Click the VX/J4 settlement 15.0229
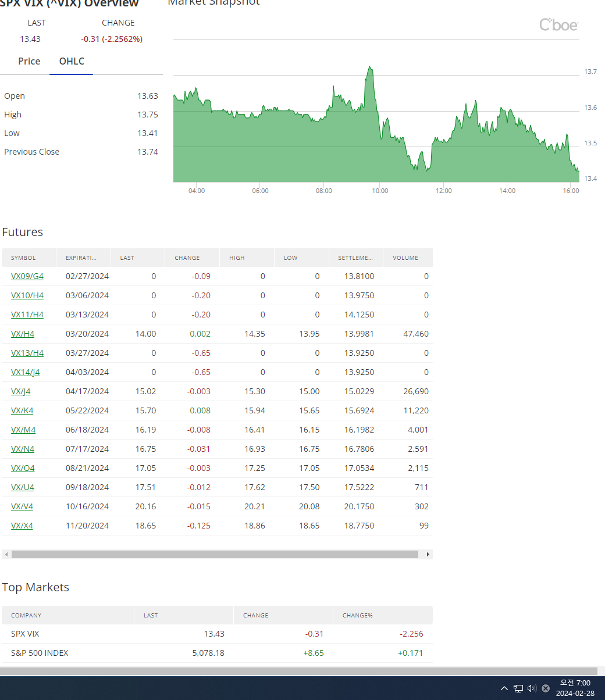Screen dimensions: 605x700 coord(359,391)
